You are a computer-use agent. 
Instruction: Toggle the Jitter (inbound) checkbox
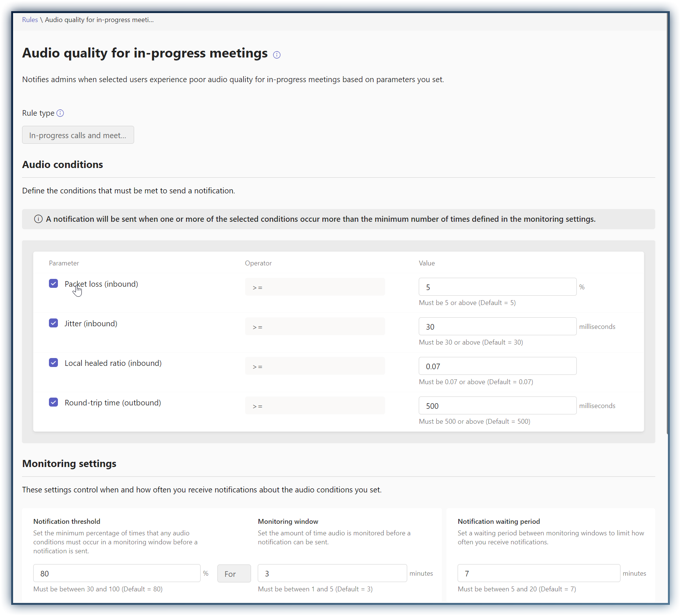coord(53,323)
